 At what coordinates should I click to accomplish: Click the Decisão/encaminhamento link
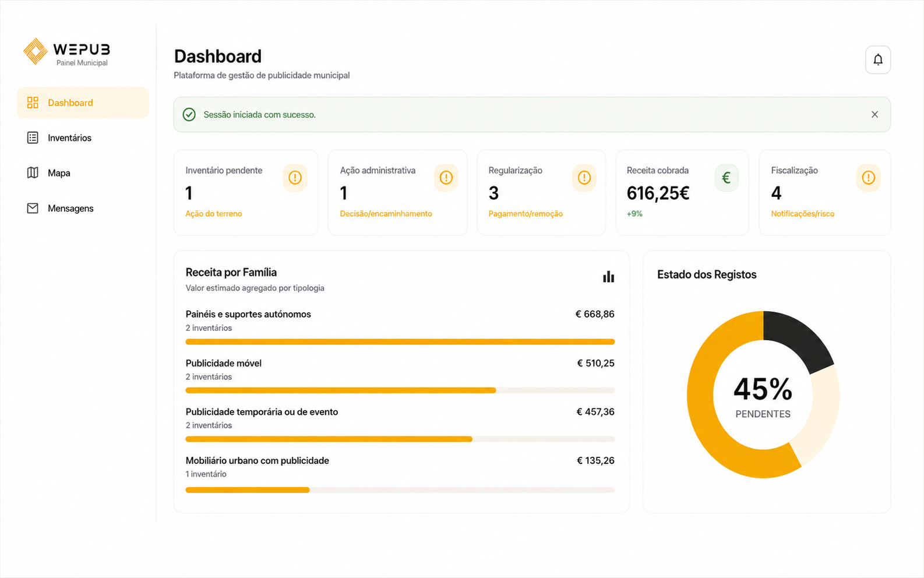point(386,214)
